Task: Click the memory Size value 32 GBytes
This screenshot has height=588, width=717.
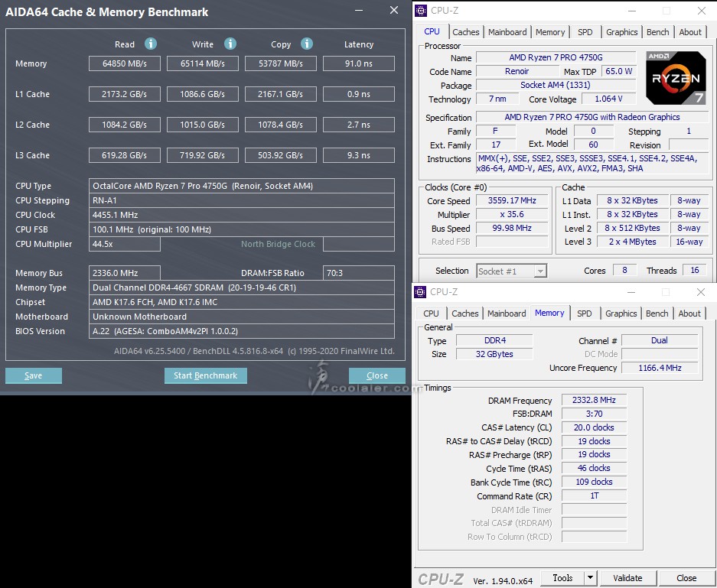Action: 494,354
